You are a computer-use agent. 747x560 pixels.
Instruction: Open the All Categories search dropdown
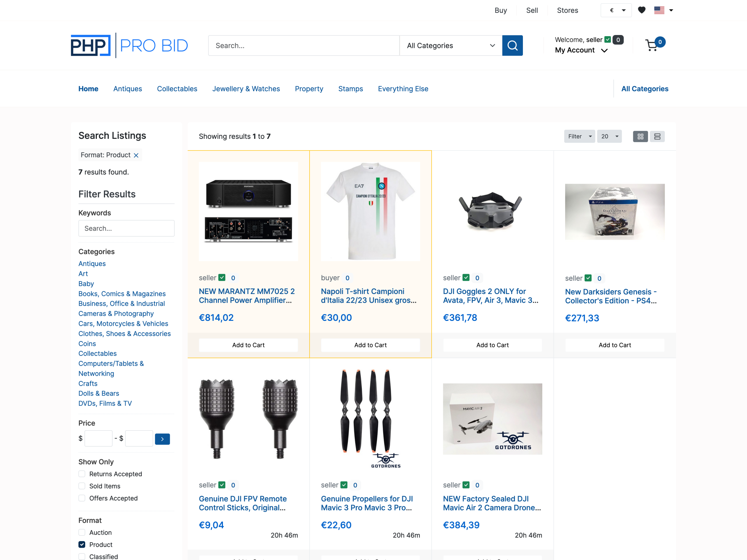(x=451, y=45)
